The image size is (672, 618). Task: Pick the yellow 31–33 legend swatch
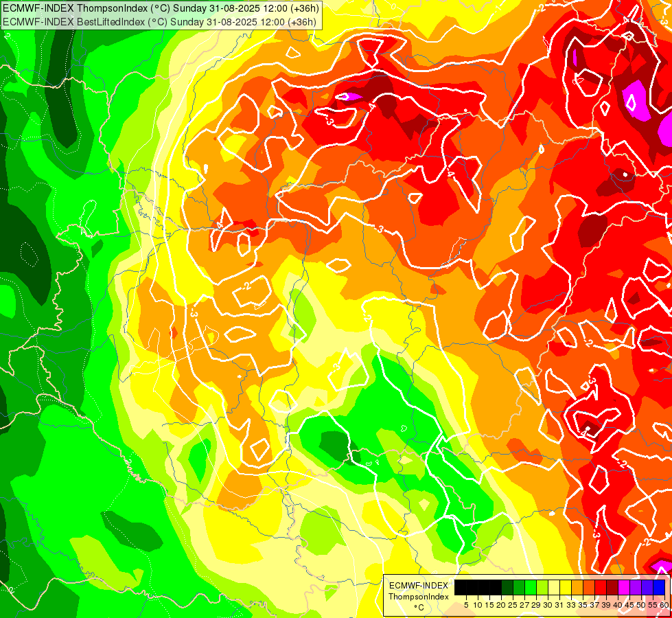(566, 588)
